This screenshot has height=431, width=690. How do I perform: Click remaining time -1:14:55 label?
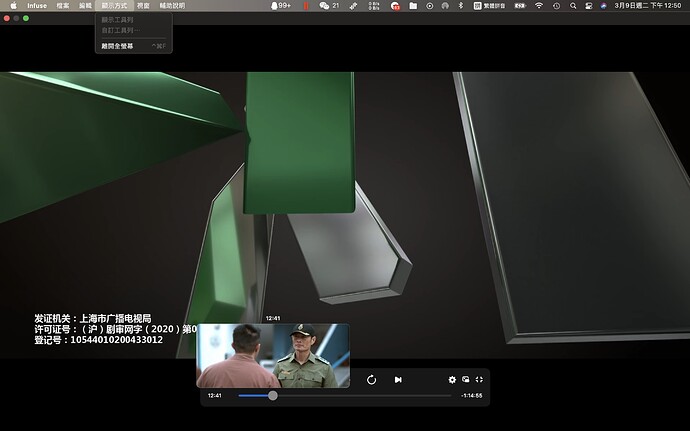(471, 395)
